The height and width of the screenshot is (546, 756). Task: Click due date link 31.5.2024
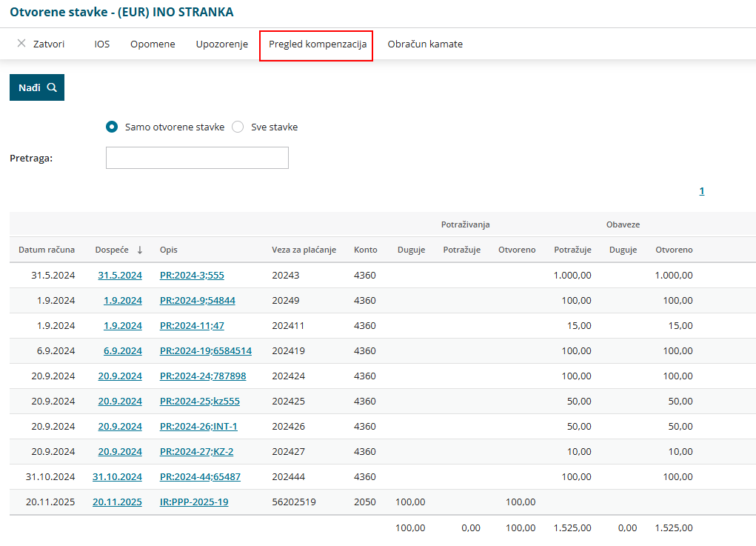[120, 275]
